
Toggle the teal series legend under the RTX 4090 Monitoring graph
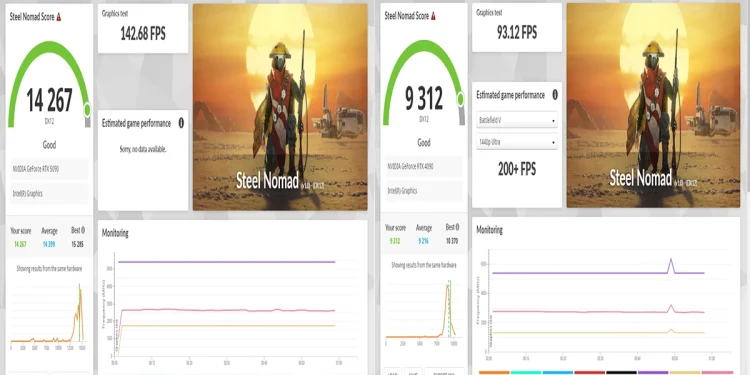pyautogui.click(x=526, y=373)
